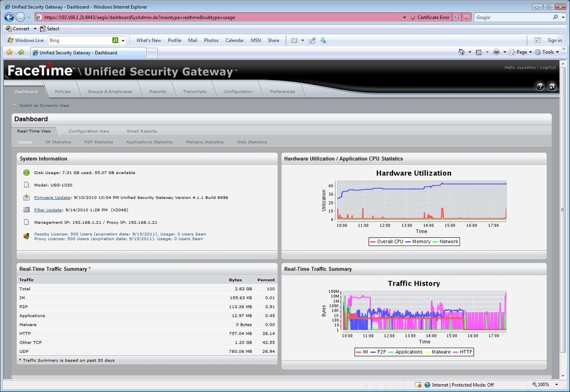Click What's New in the Windows Live toolbar
This screenshot has width=570, height=392.
pyautogui.click(x=149, y=40)
